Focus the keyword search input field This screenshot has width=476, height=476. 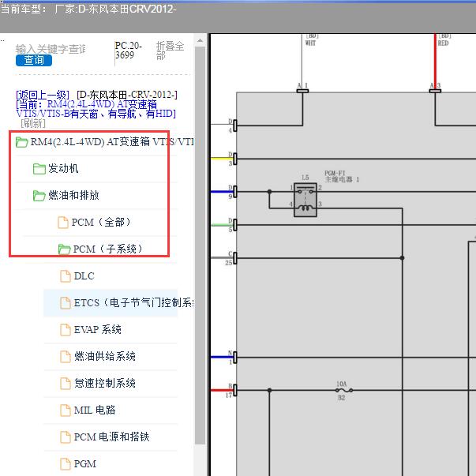[51, 49]
